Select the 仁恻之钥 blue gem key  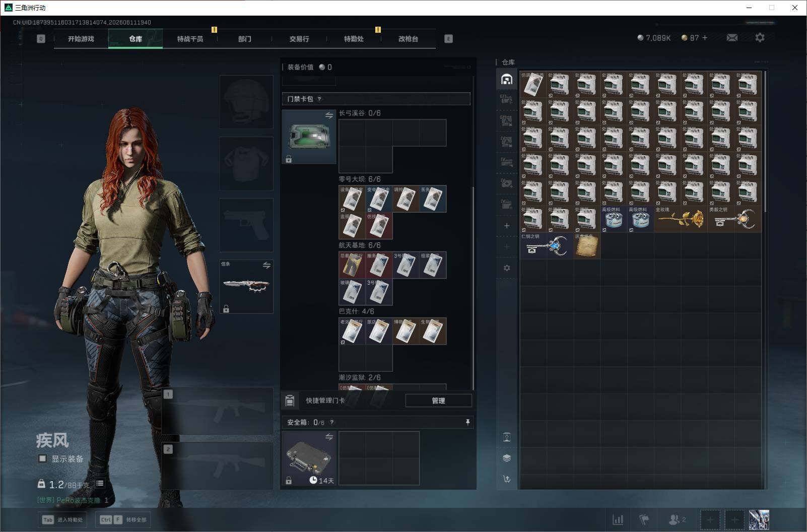pos(547,246)
